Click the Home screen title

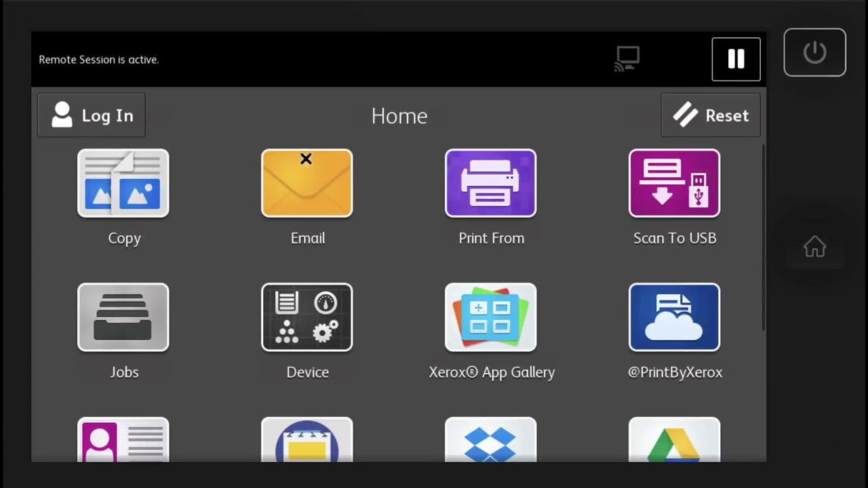[399, 116]
